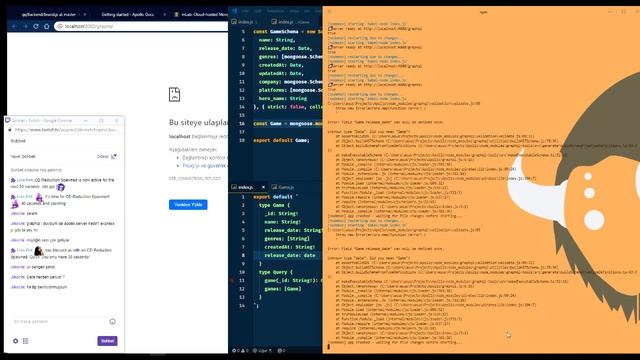Focus the localhost:4000/graphql address bar
The image size is (640, 360).
(141, 26)
